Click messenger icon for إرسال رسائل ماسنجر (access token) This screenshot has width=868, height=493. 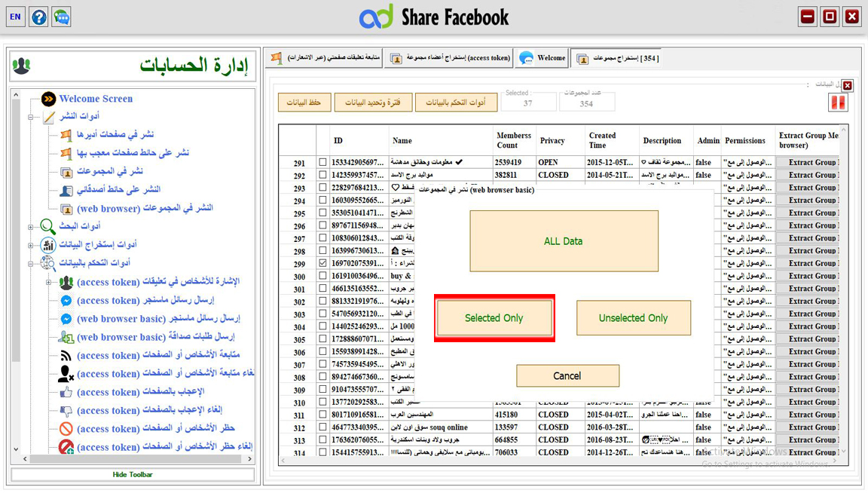tap(66, 301)
